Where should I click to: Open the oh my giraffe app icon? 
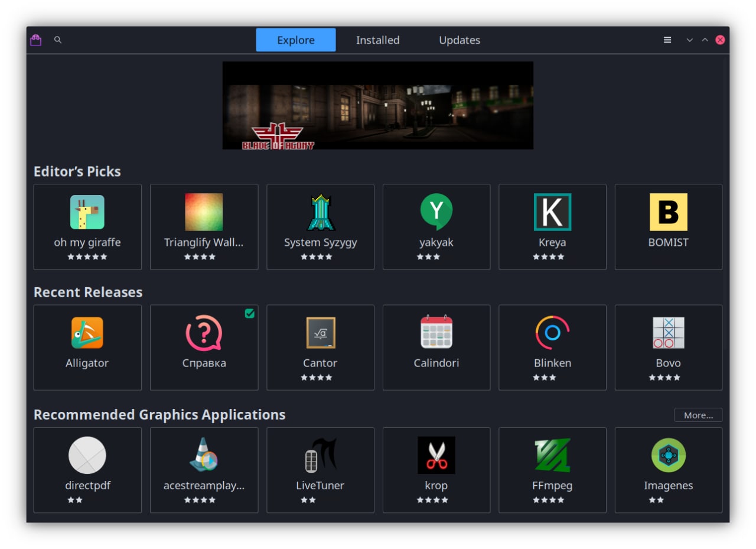(87, 212)
